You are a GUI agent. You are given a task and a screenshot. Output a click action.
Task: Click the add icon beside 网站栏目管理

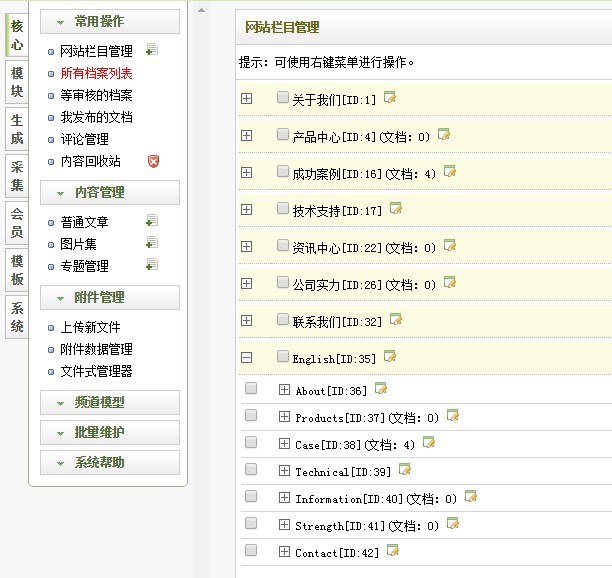click(x=151, y=50)
